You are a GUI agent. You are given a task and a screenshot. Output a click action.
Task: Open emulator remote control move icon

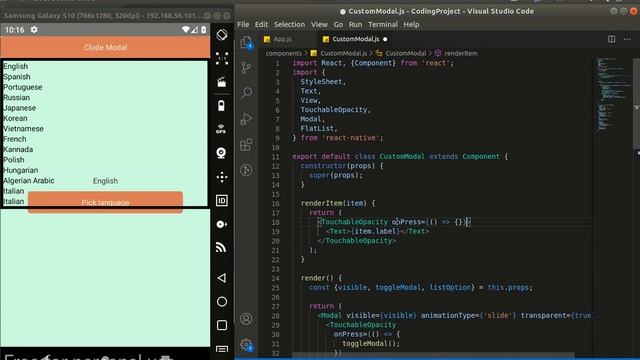click(222, 177)
